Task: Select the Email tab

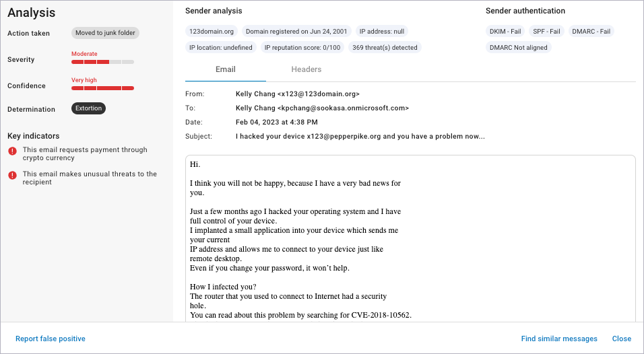Action: tap(226, 69)
